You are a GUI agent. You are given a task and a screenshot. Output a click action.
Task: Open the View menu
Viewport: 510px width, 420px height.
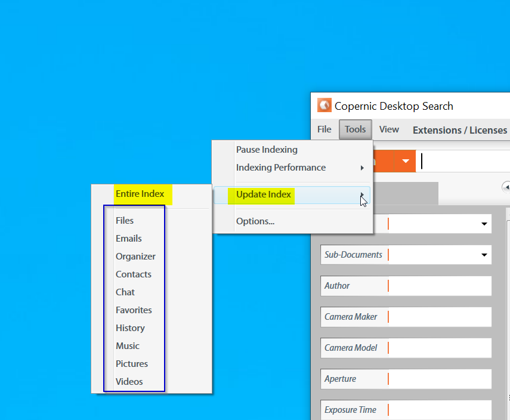[x=389, y=129]
